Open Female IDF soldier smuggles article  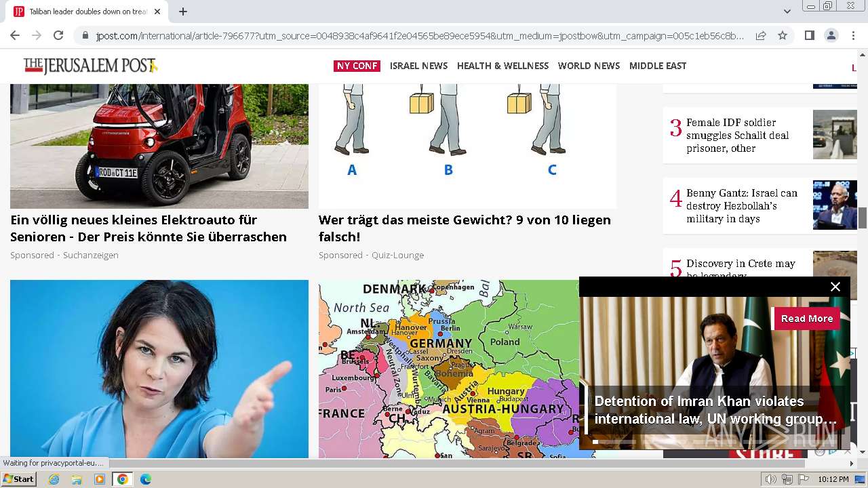tap(737, 136)
